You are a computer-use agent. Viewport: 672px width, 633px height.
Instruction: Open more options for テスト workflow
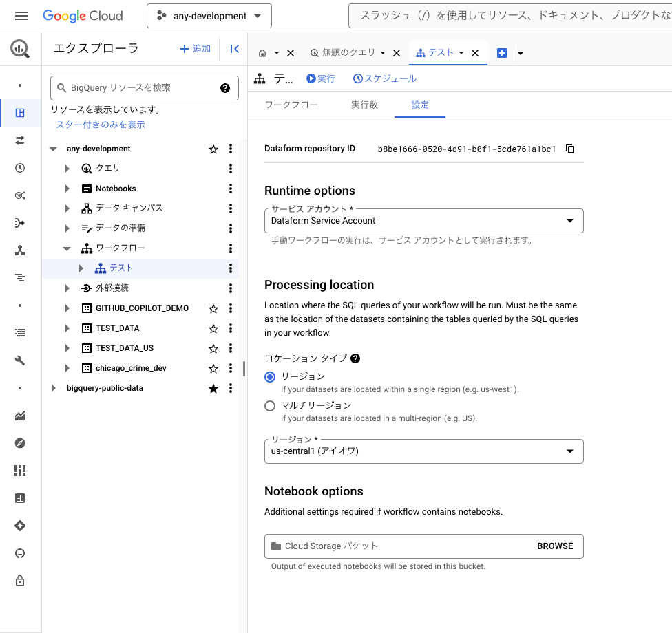231,268
